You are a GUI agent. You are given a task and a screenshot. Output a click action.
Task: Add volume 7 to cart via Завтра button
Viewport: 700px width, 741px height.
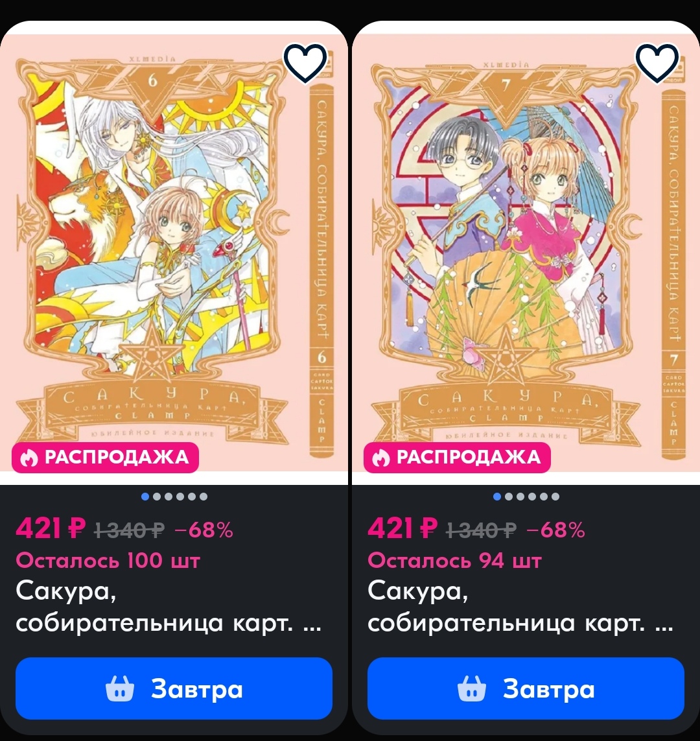(x=526, y=688)
